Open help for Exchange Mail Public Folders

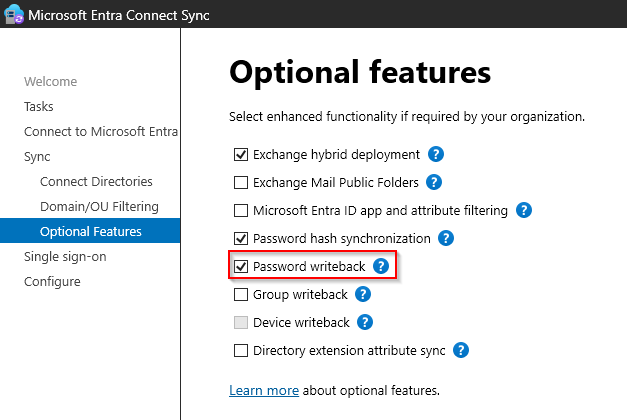point(435,183)
